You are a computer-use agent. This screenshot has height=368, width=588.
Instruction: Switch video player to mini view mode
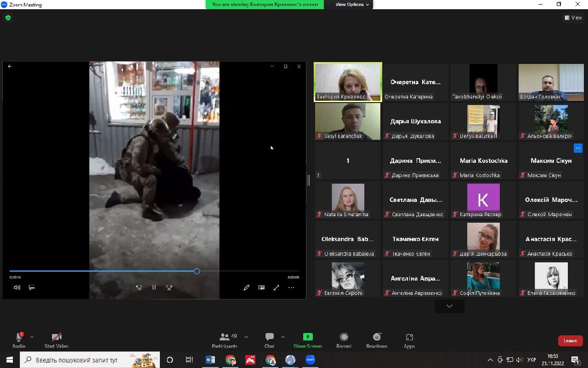click(x=261, y=287)
